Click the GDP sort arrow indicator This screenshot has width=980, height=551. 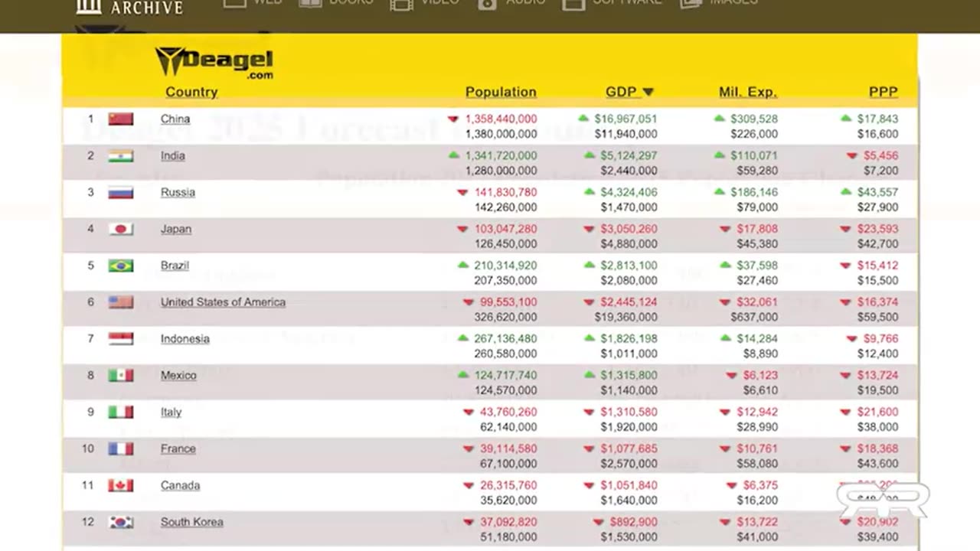(x=648, y=92)
